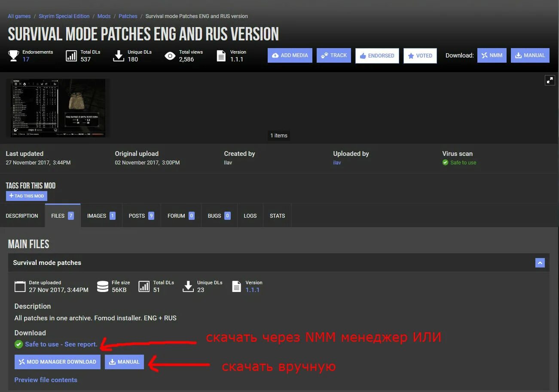Click Virus scan 'Safe to use' text
This screenshot has width=559, height=392.
(463, 163)
